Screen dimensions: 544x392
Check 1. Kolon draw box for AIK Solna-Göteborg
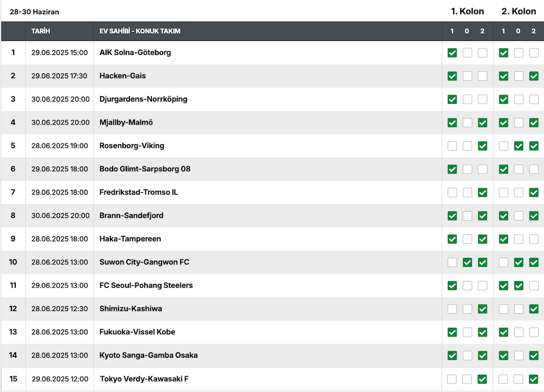[467, 53]
